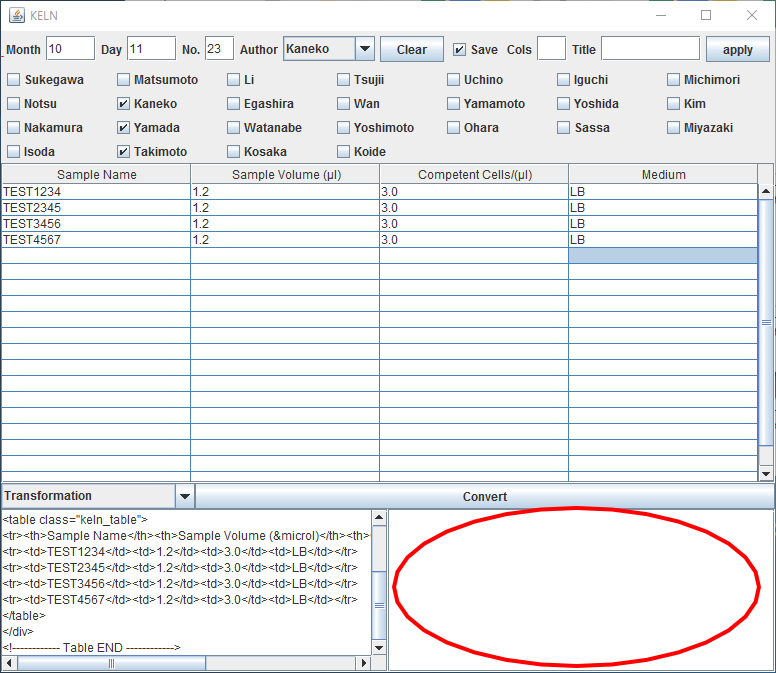This screenshot has width=776, height=673.
Task: Click the No. input field
Action: (219, 48)
